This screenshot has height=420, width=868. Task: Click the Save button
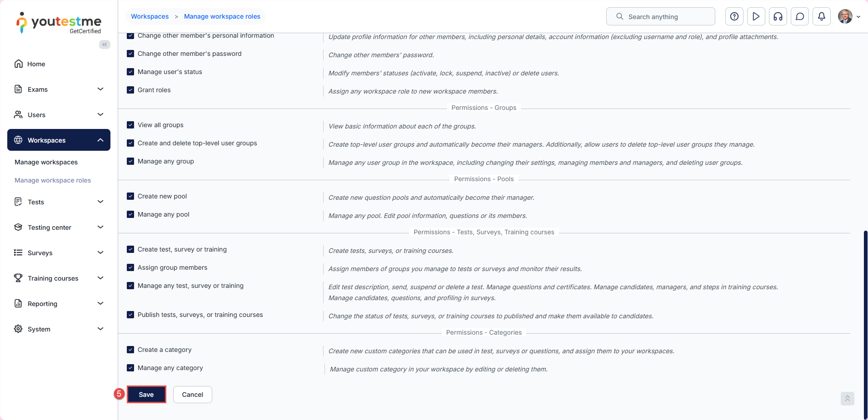146,395
